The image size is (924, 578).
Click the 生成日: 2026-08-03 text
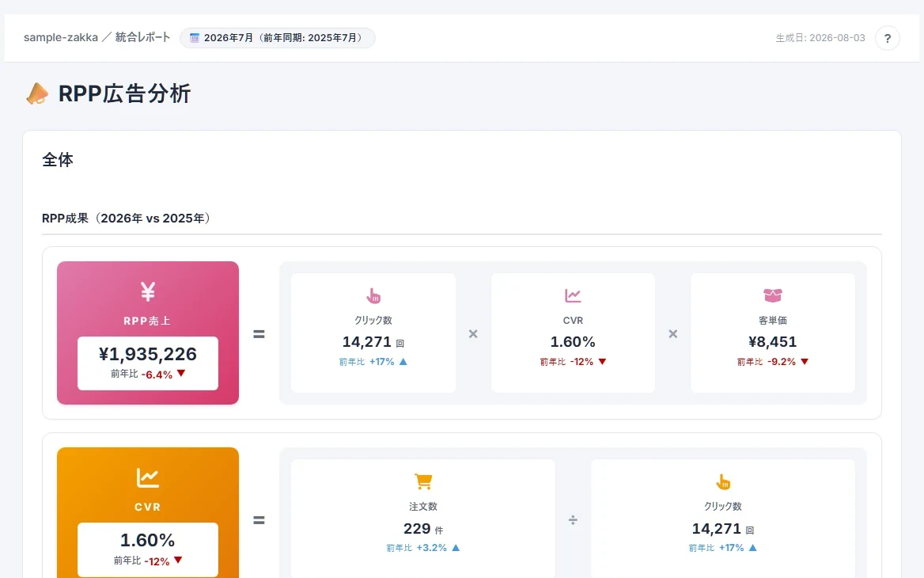(820, 38)
